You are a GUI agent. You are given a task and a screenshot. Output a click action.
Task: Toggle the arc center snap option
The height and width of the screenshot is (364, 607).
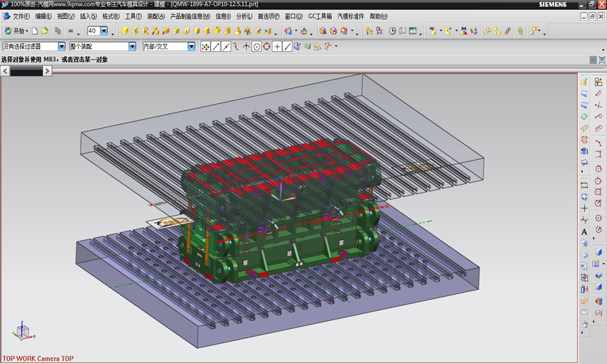coord(256,47)
